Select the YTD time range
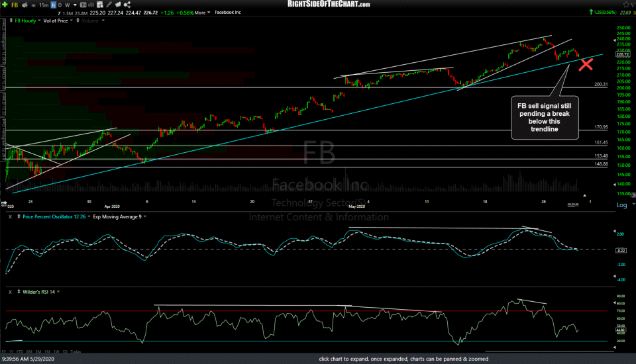The image size is (636, 364). 19,351
